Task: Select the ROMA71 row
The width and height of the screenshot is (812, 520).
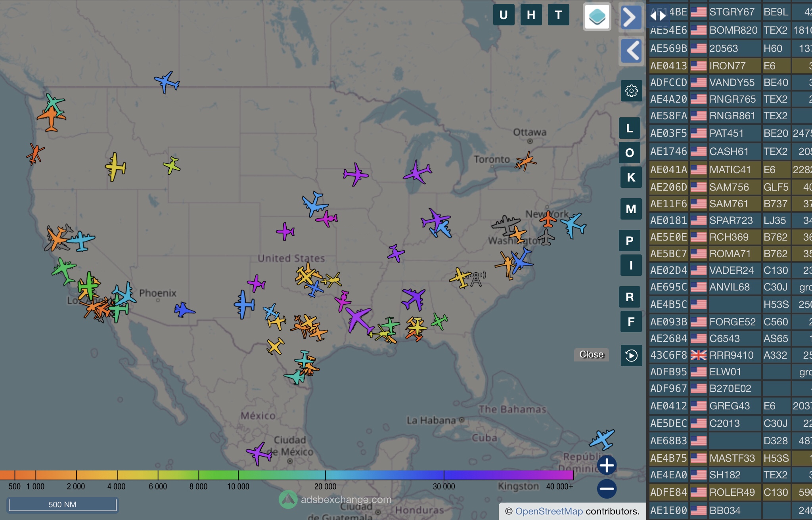Action: [x=730, y=254]
